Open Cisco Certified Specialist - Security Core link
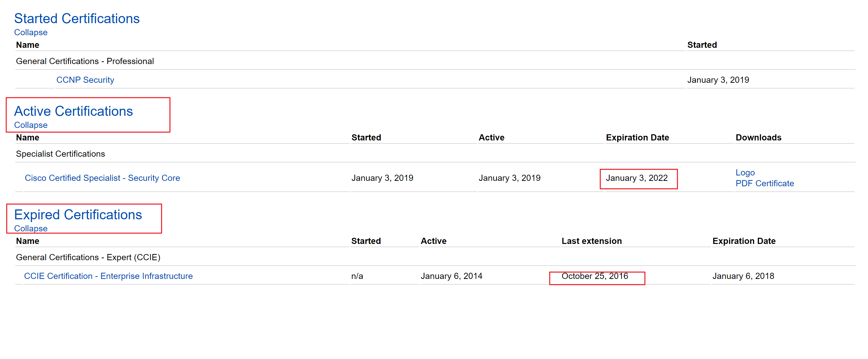Viewport: 868px width, 359px height. [x=102, y=178]
